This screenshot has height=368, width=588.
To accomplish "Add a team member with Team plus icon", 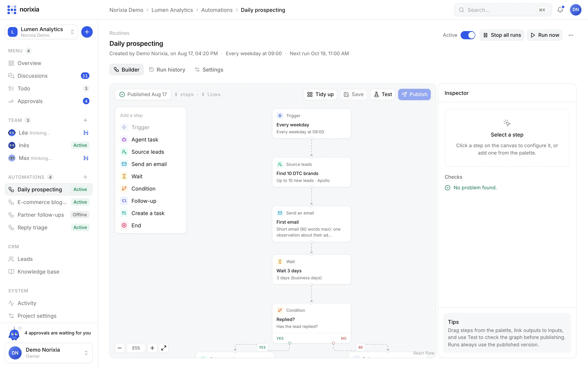I will pyautogui.click(x=85, y=120).
